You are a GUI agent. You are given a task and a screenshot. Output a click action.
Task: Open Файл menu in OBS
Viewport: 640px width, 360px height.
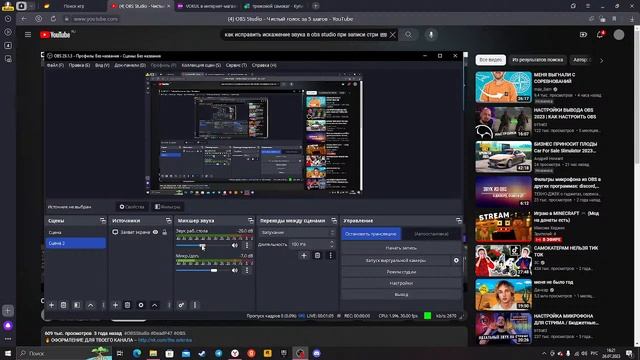pyautogui.click(x=55, y=65)
